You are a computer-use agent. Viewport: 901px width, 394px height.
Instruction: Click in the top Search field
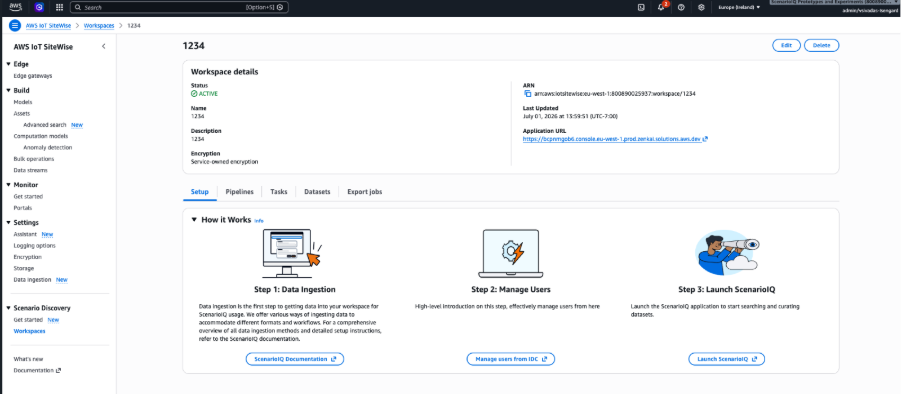coord(179,7)
